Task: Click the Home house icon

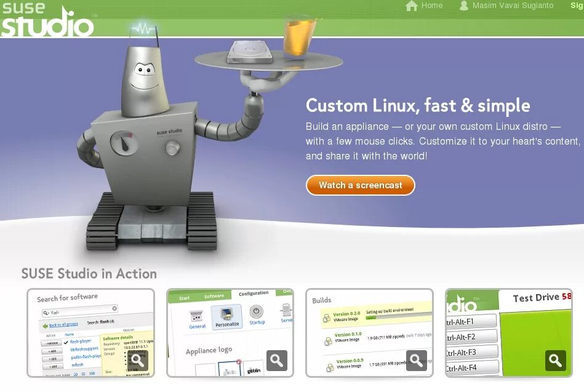Action: 412,6
